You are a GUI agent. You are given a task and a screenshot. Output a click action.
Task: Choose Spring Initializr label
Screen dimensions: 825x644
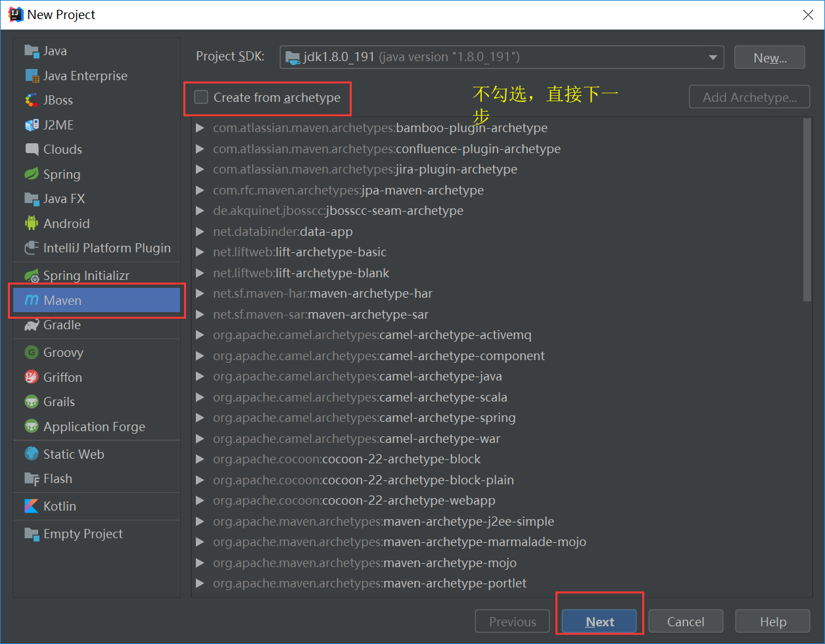point(86,276)
